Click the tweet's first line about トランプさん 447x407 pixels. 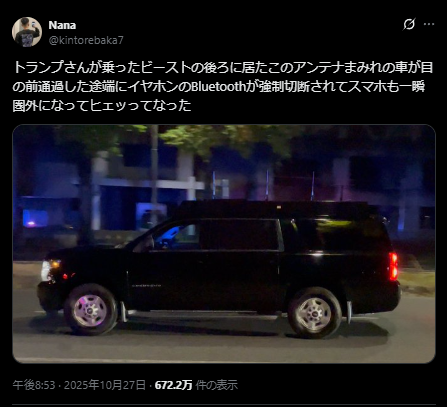(x=223, y=68)
